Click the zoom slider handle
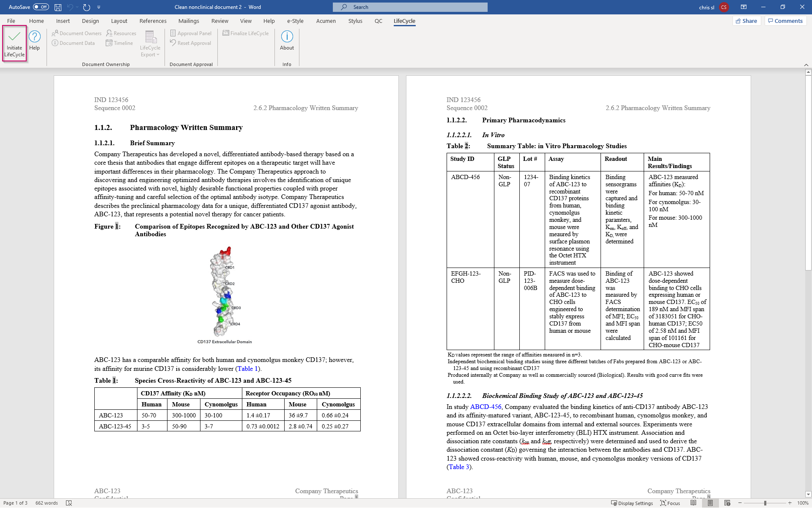 pos(765,503)
